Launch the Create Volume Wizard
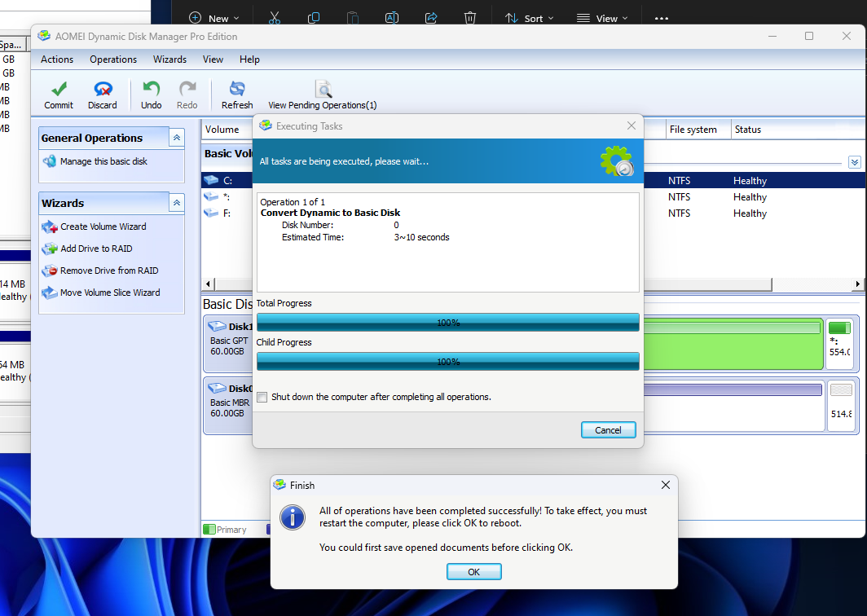The height and width of the screenshot is (616, 867). pyautogui.click(x=103, y=227)
